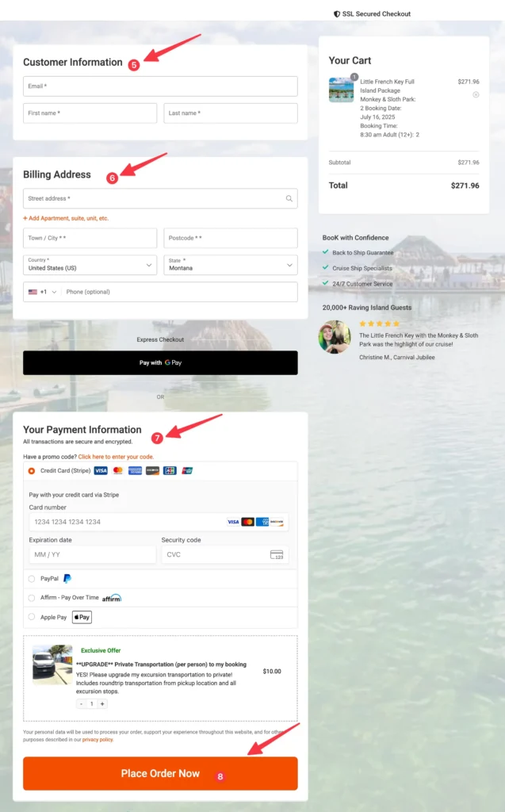Click the Apple Pay badge icon
This screenshot has height=812, width=505.
tap(82, 617)
